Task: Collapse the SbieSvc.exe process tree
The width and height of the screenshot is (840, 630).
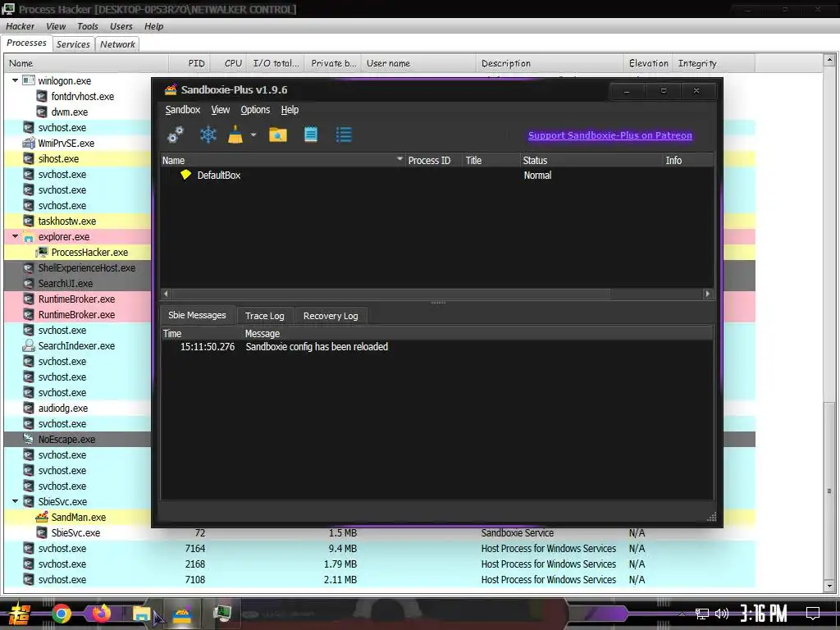Action: click(15, 501)
